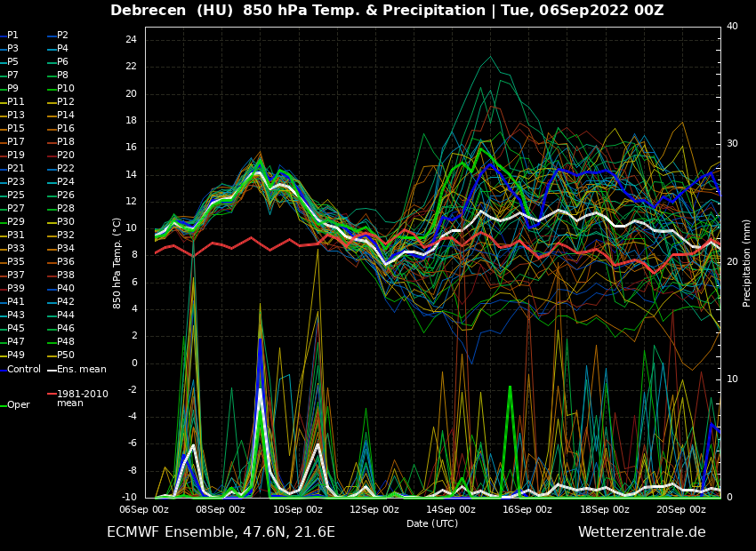Click the P1 legend entry
The image size is (756, 551).
[12, 36]
